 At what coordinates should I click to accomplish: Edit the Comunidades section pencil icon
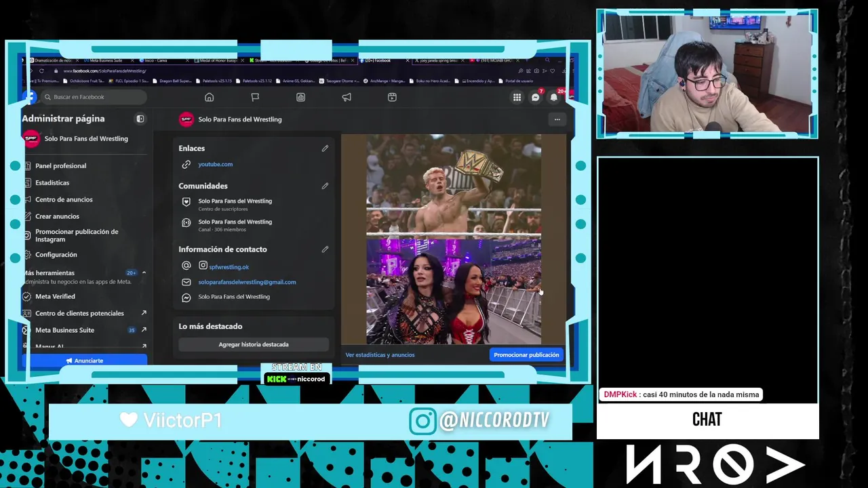click(325, 186)
